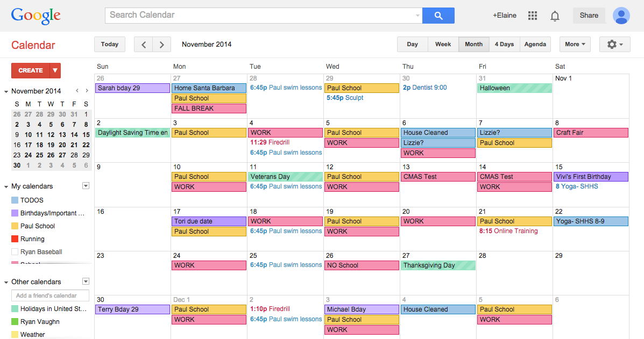This screenshot has height=339, width=644.
Task: Mini calendar next month arrow
Action: 87,91
